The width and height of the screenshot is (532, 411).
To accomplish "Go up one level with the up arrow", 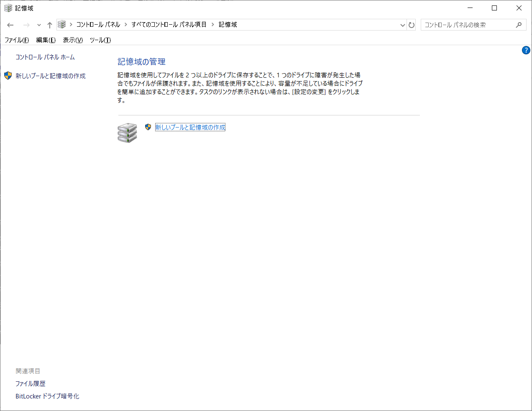I will click(x=49, y=25).
